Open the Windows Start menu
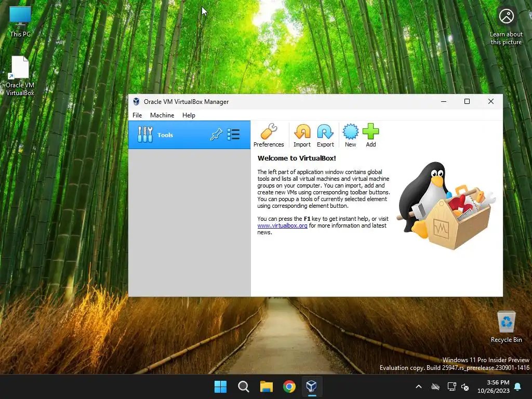Image resolution: width=532 pixels, height=399 pixels. (x=220, y=387)
